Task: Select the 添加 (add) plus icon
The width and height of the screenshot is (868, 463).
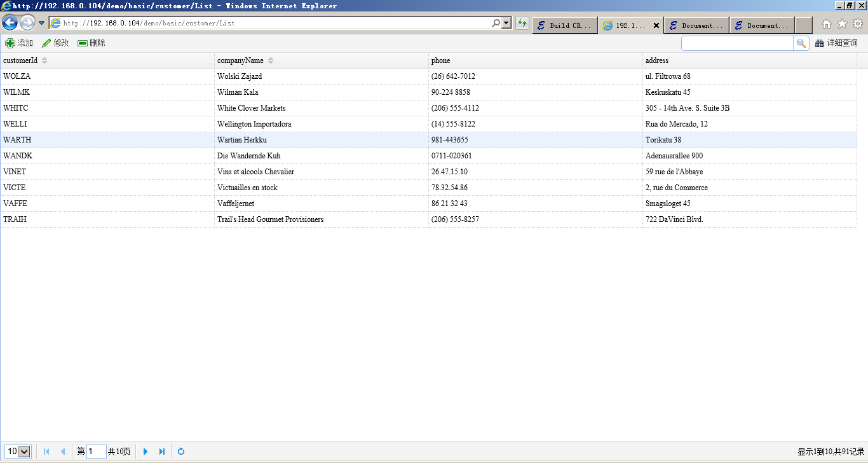Action: (10, 43)
